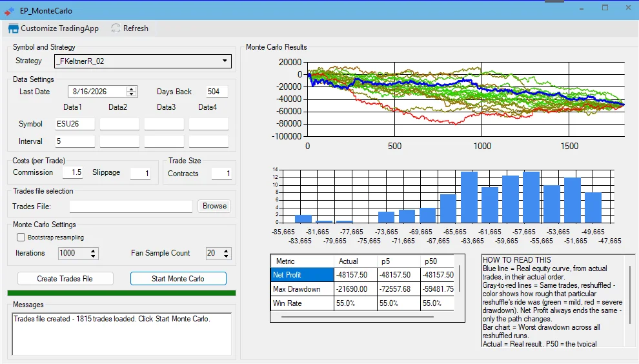This screenshot has width=639, height=364.
Task: Click the Metric column header
Action: click(x=302, y=261)
